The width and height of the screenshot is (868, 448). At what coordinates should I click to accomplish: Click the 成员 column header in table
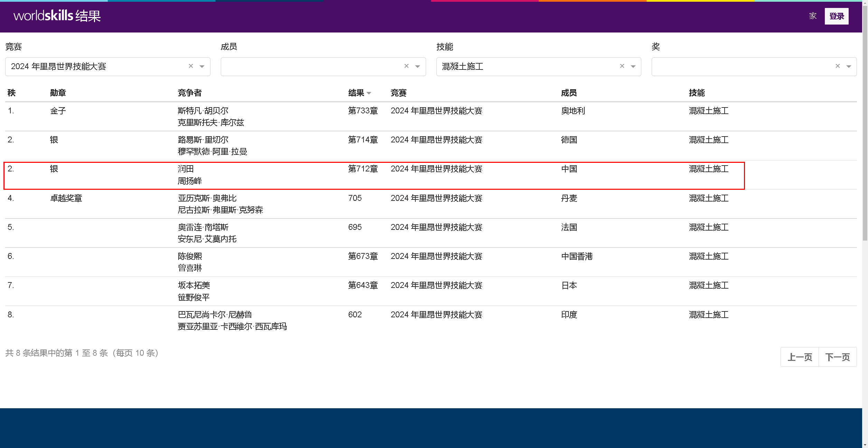click(569, 93)
